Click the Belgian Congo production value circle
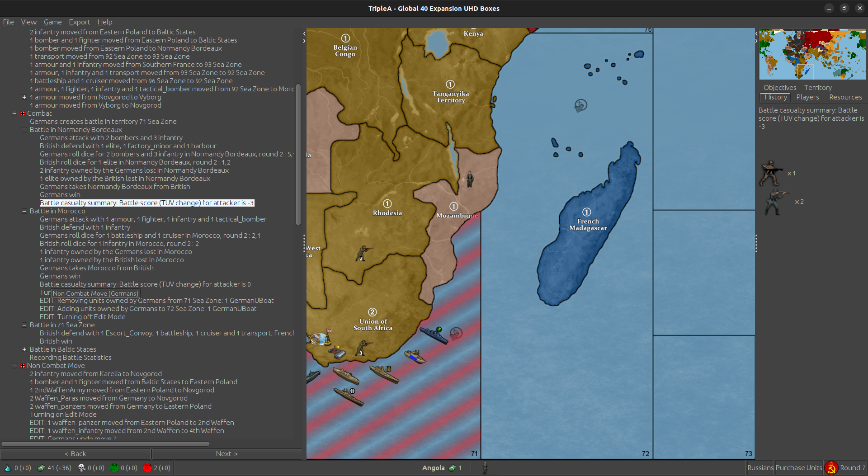Viewport: 868px width, 476px height. point(345,38)
